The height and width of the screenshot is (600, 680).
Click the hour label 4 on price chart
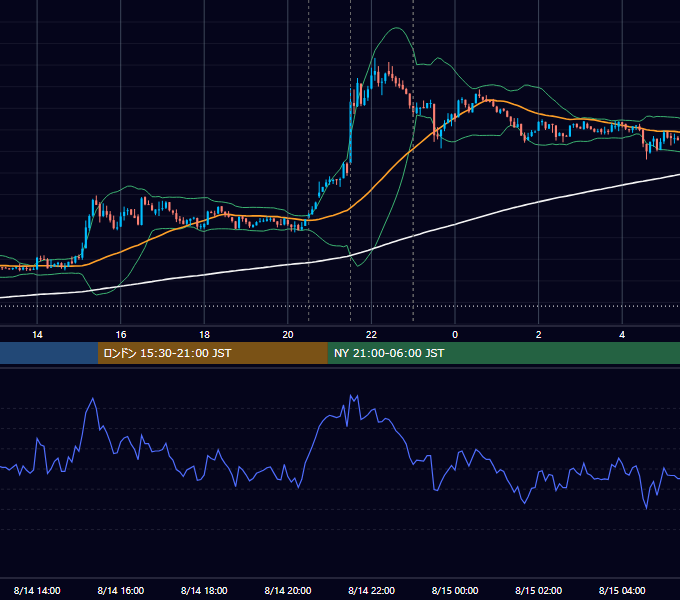click(622, 335)
